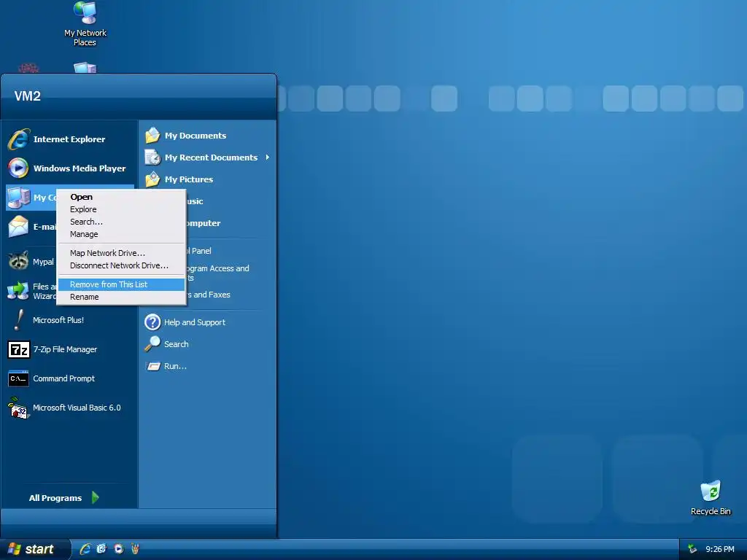
Task: Click the VM2 user name header
Action: coord(28,96)
